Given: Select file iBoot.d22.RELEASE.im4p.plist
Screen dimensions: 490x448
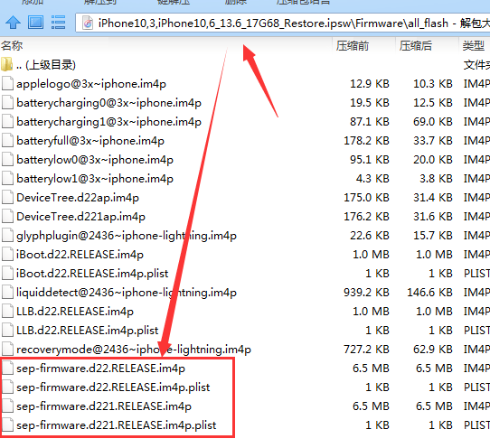Looking at the screenshot, I should coord(92,274).
